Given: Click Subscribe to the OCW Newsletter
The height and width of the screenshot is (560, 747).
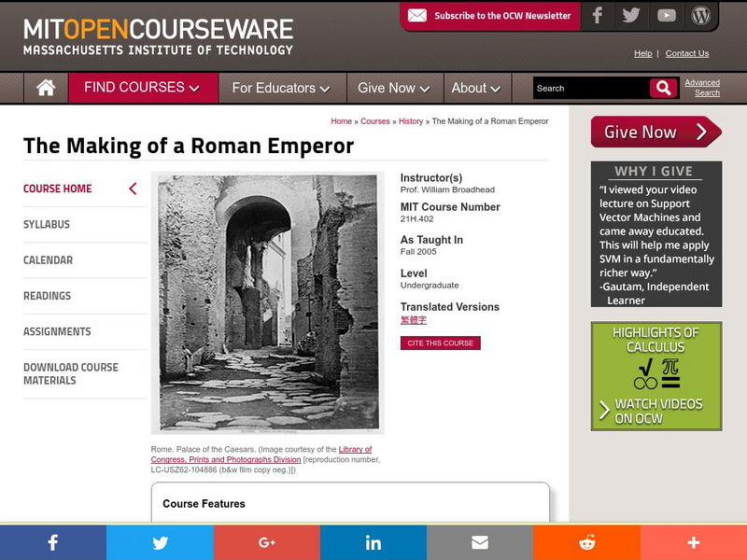Looking at the screenshot, I should (x=502, y=16).
